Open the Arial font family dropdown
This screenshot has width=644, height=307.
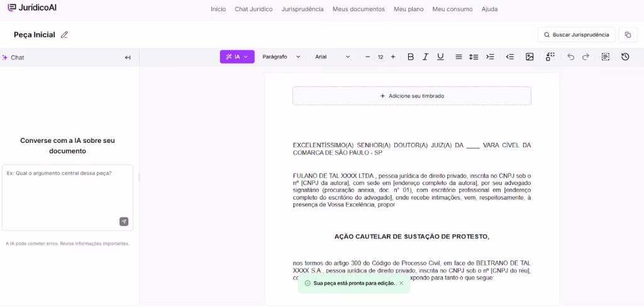333,57
